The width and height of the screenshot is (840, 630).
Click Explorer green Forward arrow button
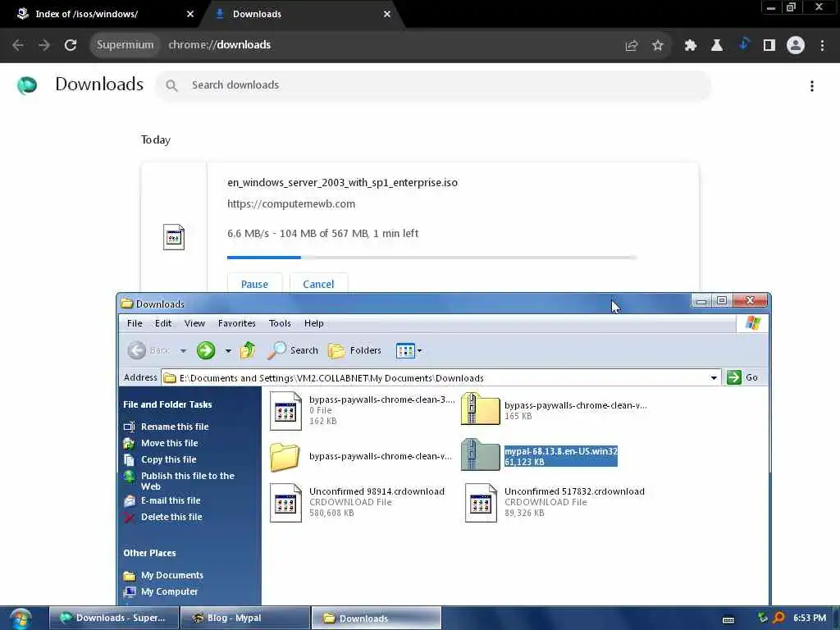pos(206,350)
